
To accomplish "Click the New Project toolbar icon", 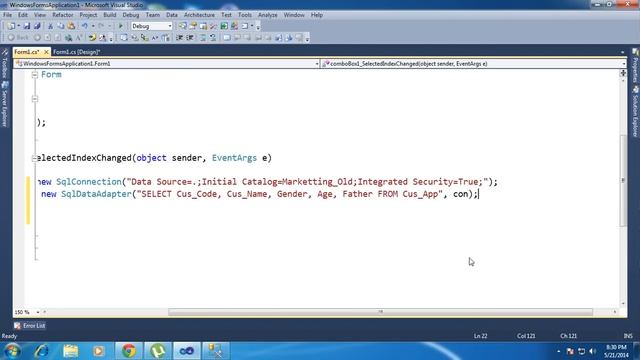I will [11, 26].
